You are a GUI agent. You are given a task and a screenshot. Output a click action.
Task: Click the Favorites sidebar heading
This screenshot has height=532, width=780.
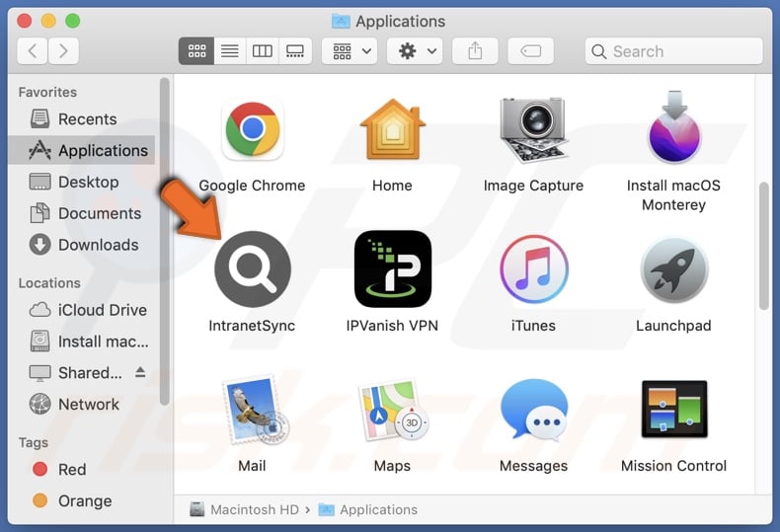pos(47,92)
